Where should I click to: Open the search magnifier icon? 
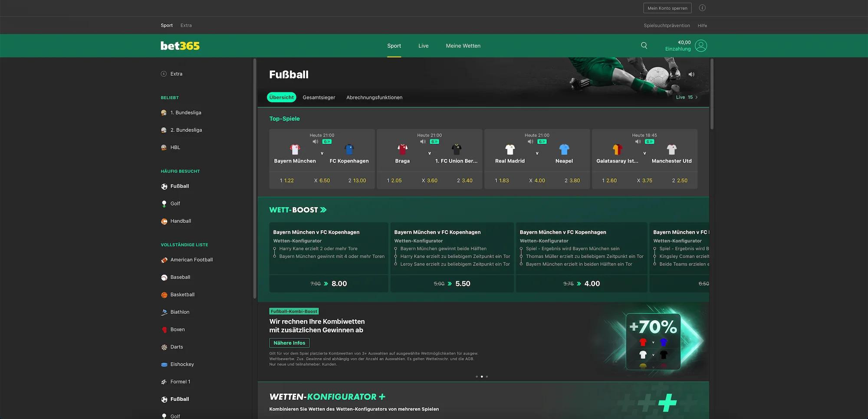[x=644, y=46]
